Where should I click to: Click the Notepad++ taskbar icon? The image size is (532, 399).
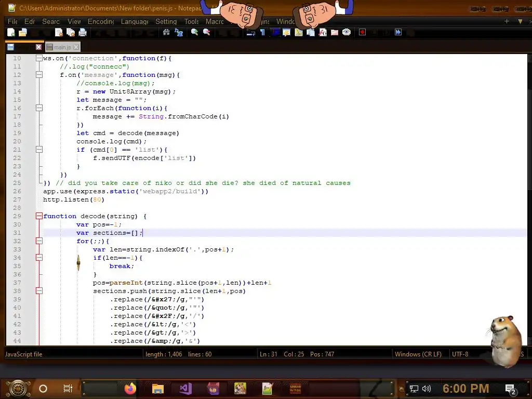click(x=268, y=389)
